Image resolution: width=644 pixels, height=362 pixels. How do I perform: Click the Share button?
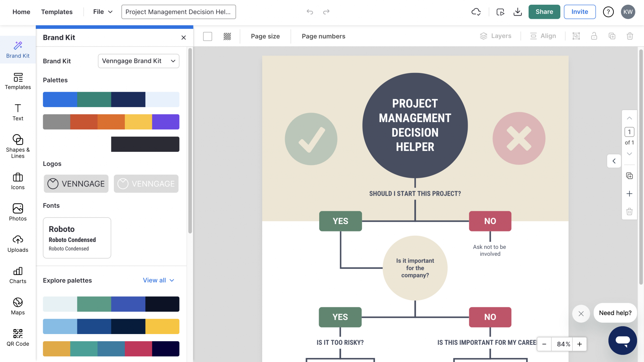pos(544,12)
